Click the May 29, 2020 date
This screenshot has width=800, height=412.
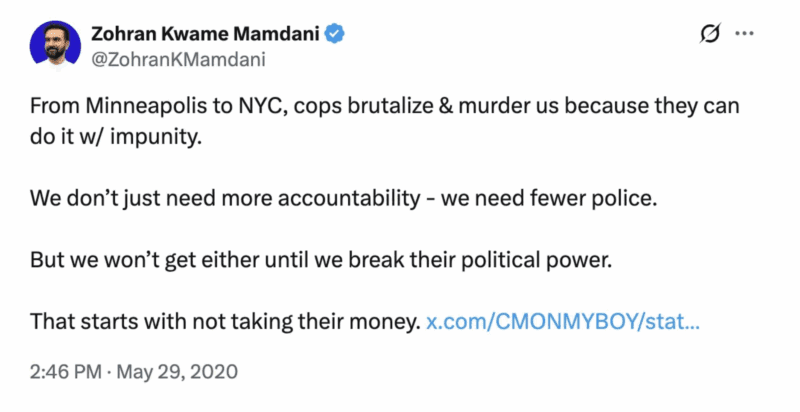coord(177,371)
